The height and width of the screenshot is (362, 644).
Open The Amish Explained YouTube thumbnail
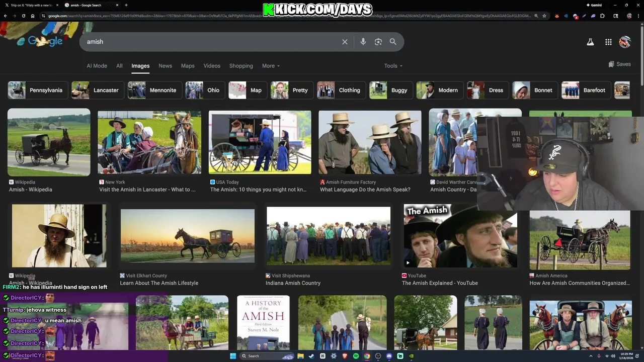point(460,236)
